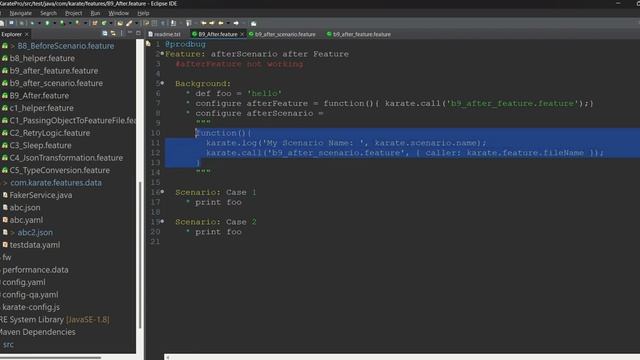Switch to b9_after_scenario.feature tab
640x360 pixels.
pos(282,34)
